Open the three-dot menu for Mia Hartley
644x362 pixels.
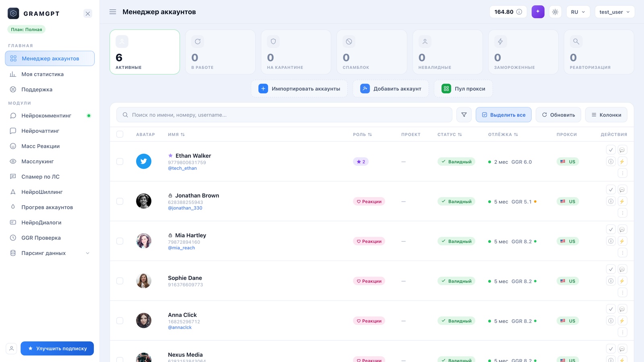tap(622, 253)
